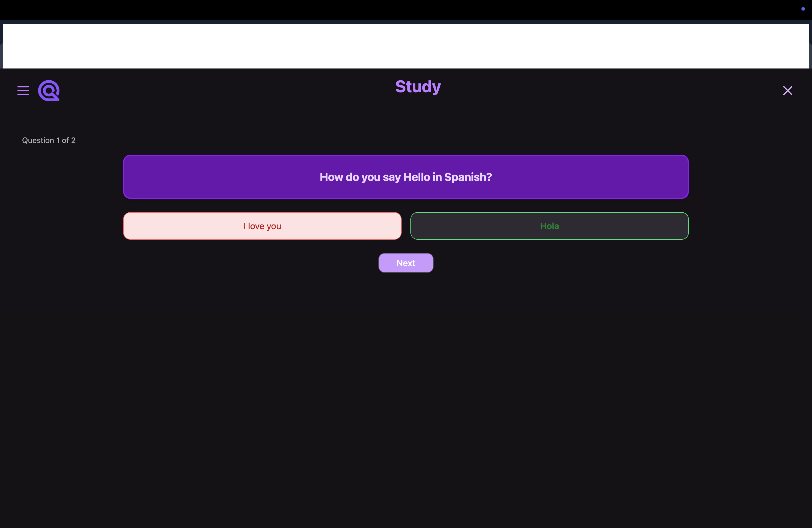Open the hamburger menu icon
This screenshot has width=812, height=528.
pyautogui.click(x=23, y=91)
